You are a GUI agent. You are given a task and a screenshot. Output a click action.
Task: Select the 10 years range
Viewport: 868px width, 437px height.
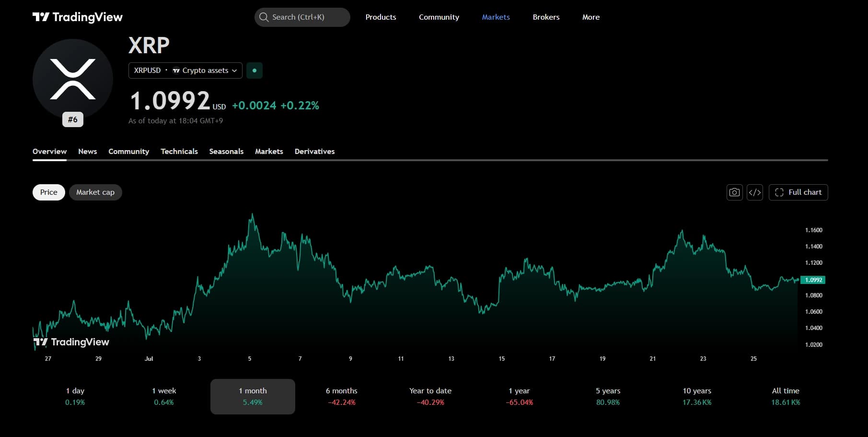tap(697, 397)
